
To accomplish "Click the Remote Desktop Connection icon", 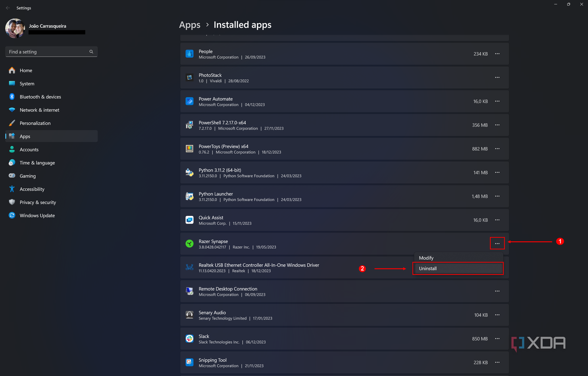I will 190,291.
